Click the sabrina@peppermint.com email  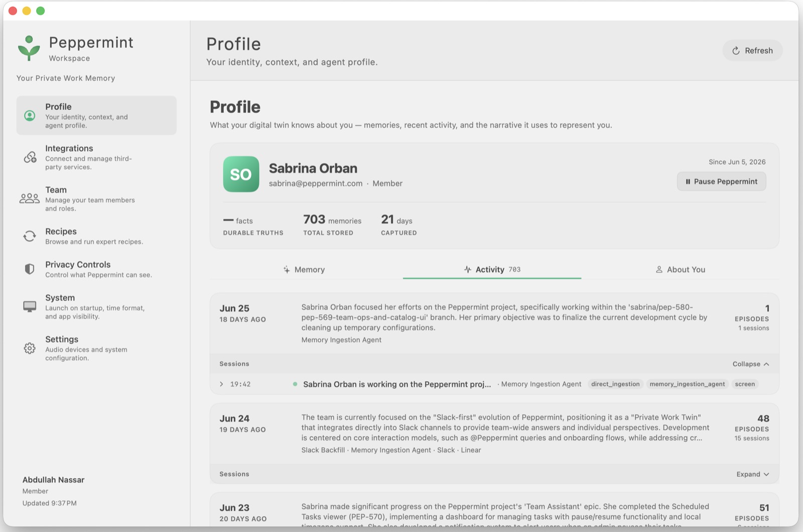[x=316, y=184]
